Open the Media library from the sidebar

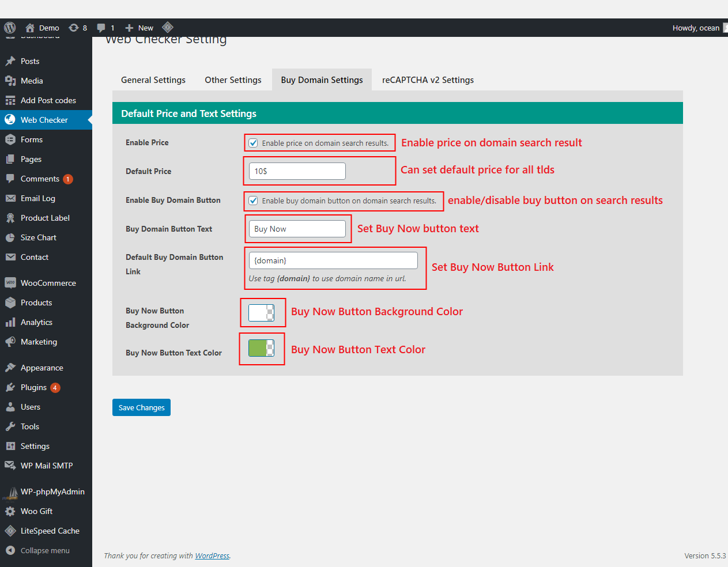point(36,80)
